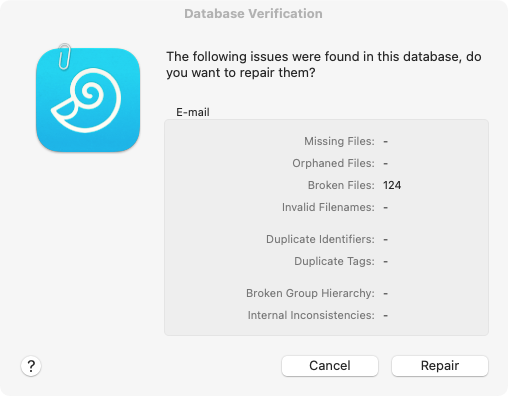The height and width of the screenshot is (396, 508).
Task: Click the dash value beside Internal Inconsistencies
Action: tap(385, 316)
